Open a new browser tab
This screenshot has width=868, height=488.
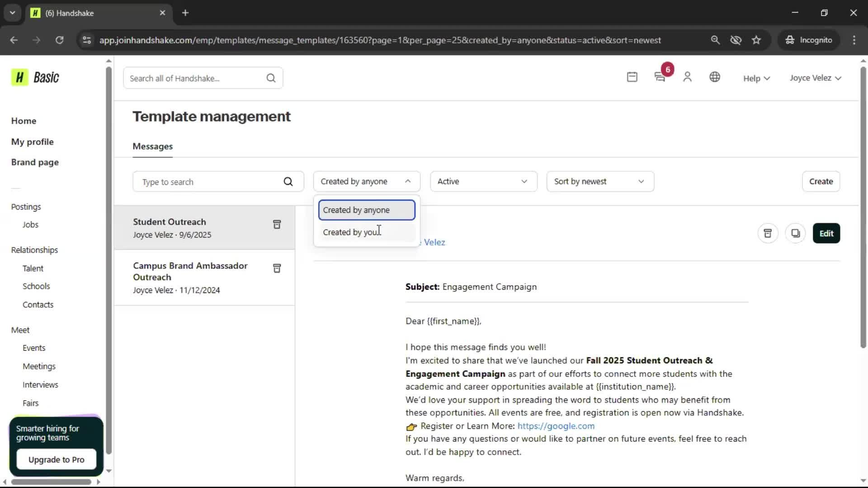[x=185, y=13]
